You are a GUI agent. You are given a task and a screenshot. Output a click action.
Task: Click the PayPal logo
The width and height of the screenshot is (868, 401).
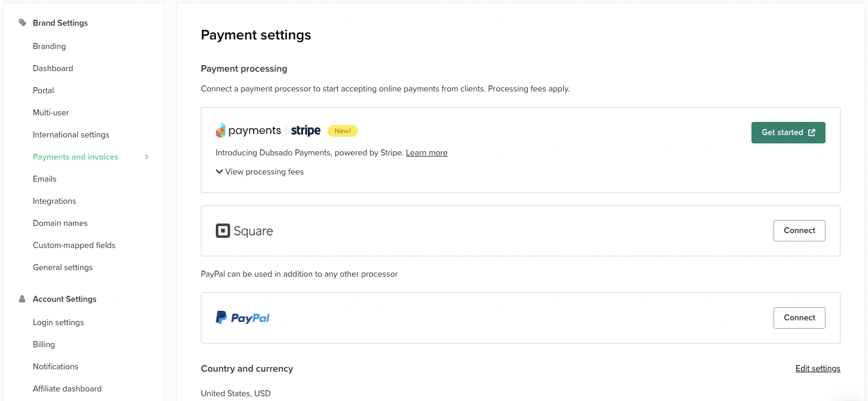click(243, 317)
